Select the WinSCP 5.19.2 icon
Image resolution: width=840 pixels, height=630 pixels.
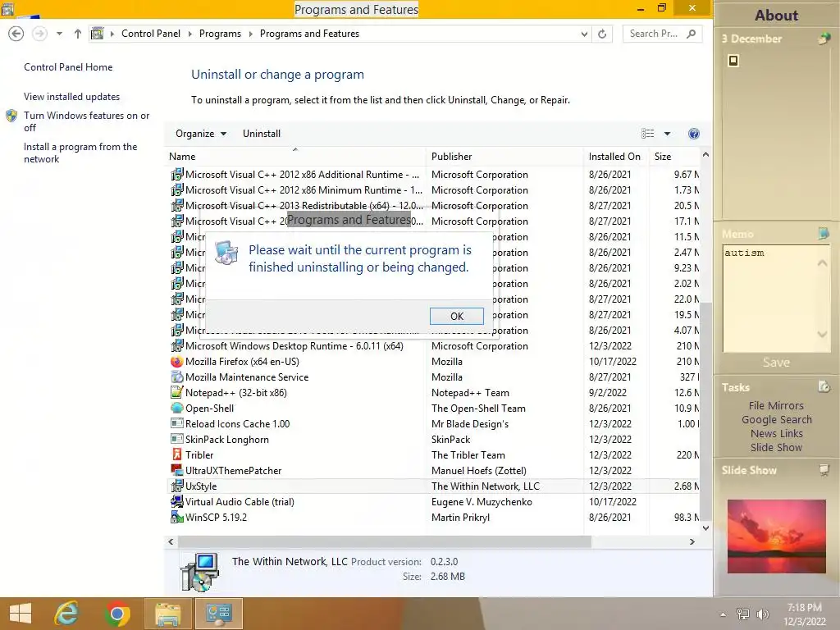(177, 517)
